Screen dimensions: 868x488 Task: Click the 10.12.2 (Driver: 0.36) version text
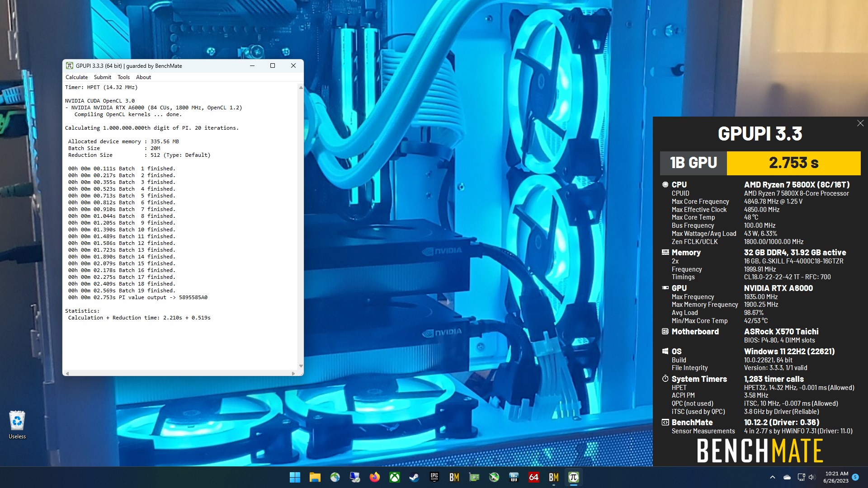[781, 422]
